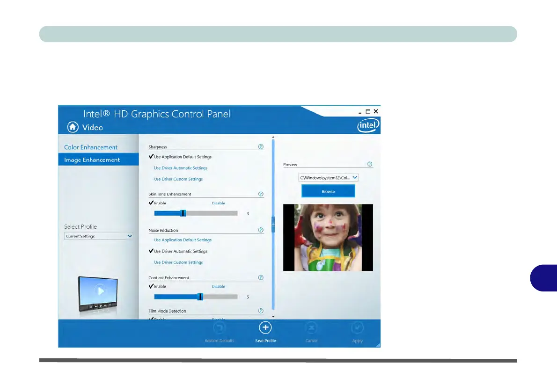Click the vertical scrollbar thumb

click(x=273, y=225)
